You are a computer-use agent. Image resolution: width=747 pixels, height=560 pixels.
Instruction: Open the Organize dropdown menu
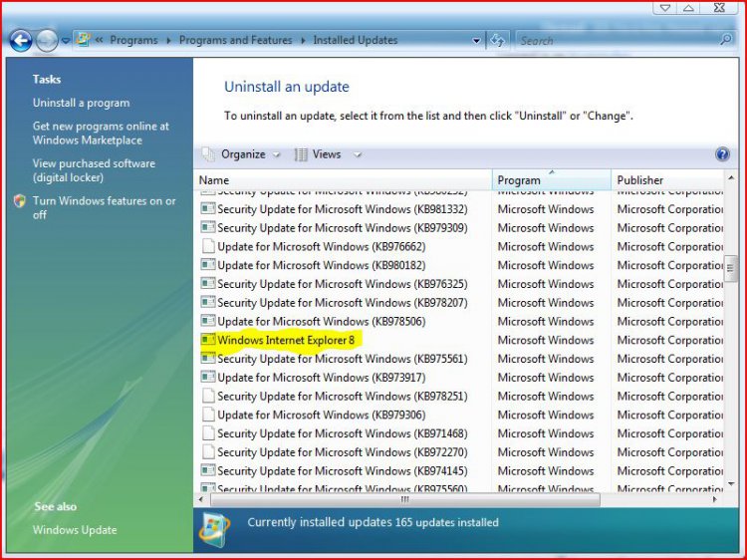pos(243,154)
